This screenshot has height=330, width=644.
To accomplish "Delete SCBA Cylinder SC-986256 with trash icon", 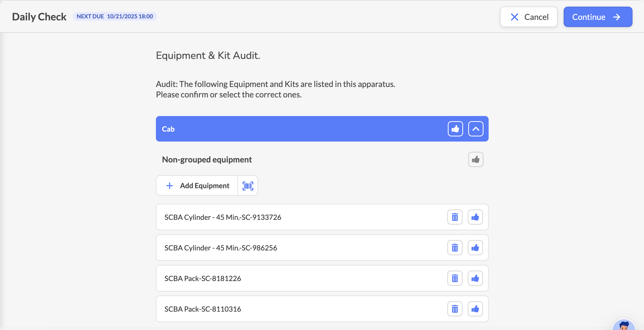I will tap(455, 248).
